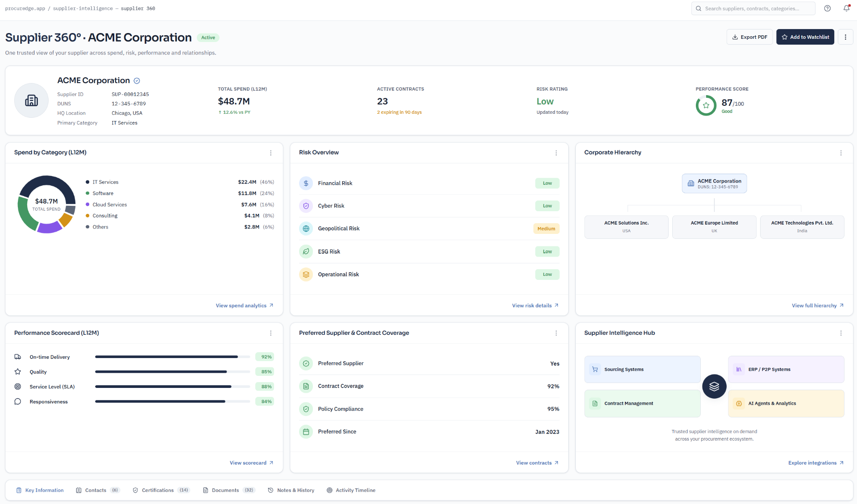Open Preferred Supplier & Contract Coverage menu
This screenshot has width=857, height=504.
(x=556, y=333)
